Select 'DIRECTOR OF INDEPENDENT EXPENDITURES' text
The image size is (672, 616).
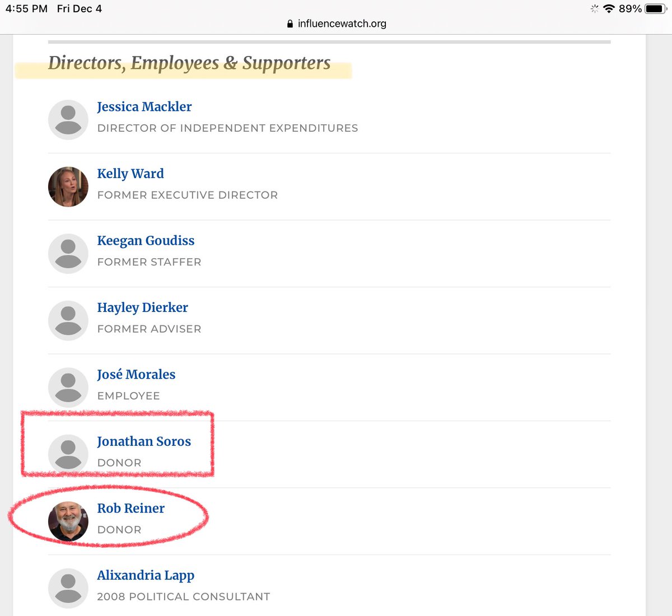tap(227, 128)
